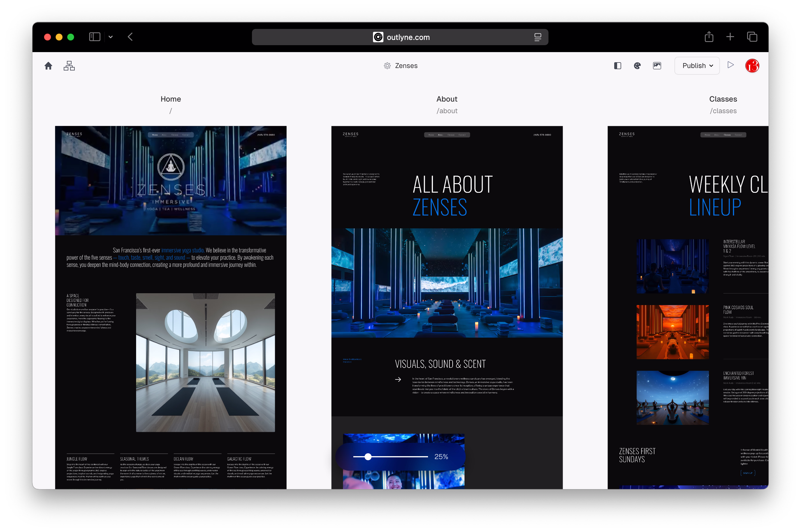Click the Home page ZENSES logo
Viewport: 801px width, 532px height.
[74, 134]
